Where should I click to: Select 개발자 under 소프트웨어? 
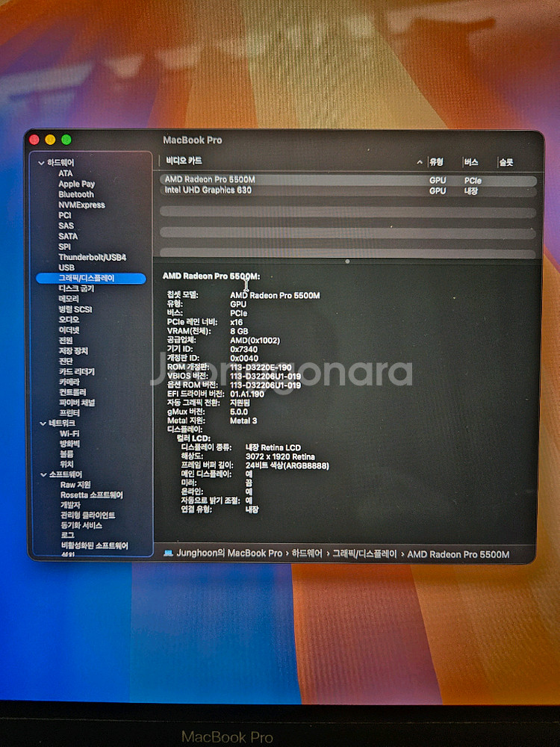[x=70, y=505]
